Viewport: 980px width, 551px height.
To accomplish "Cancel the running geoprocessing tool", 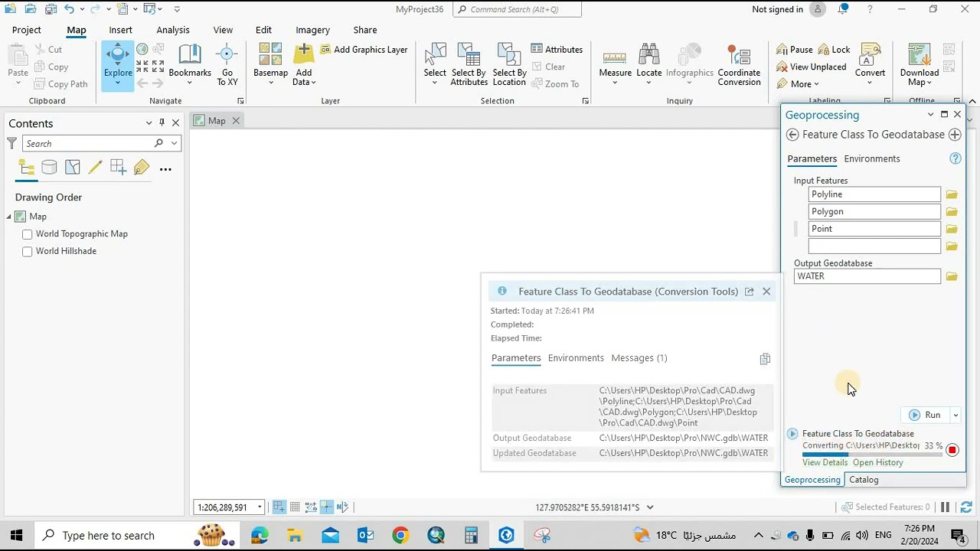I will point(952,450).
